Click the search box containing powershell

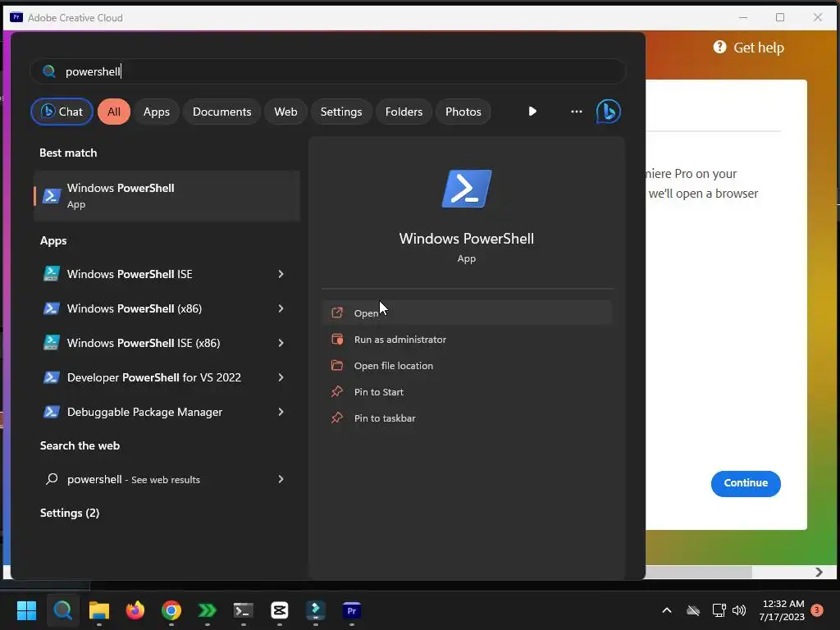[328, 71]
